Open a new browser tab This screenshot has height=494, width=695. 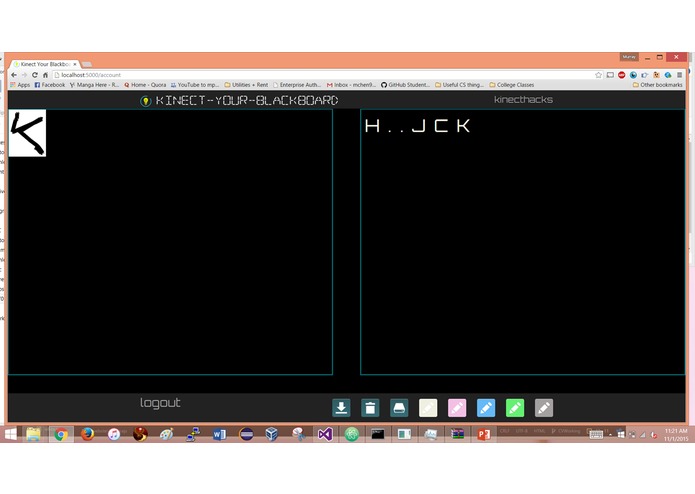pyautogui.click(x=87, y=64)
